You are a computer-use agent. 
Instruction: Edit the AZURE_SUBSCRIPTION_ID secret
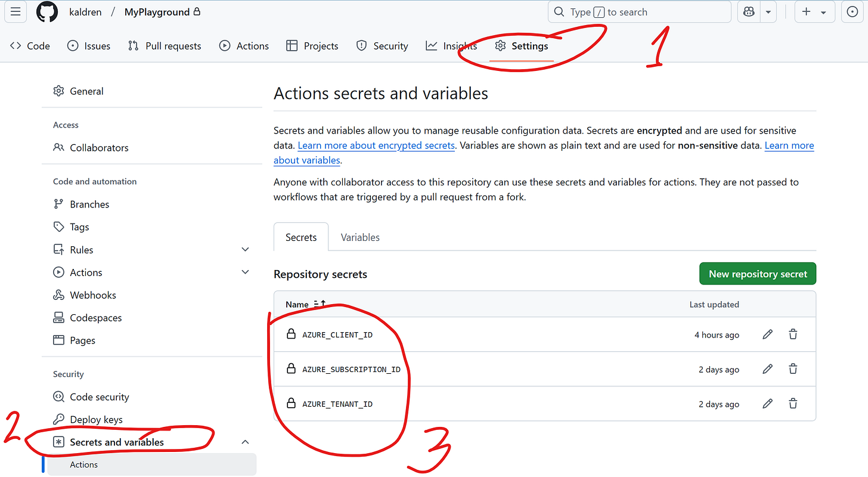(768, 369)
